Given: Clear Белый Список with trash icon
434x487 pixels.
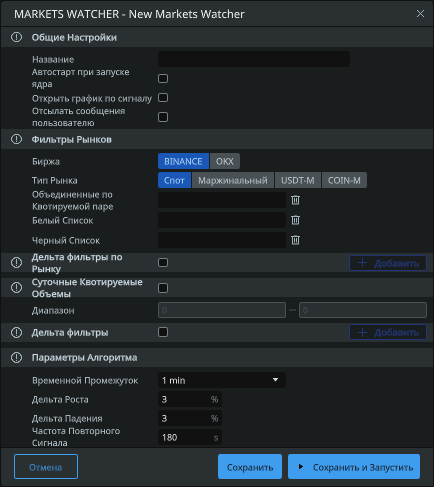Looking at the screenshot, I should coord(295,220).
